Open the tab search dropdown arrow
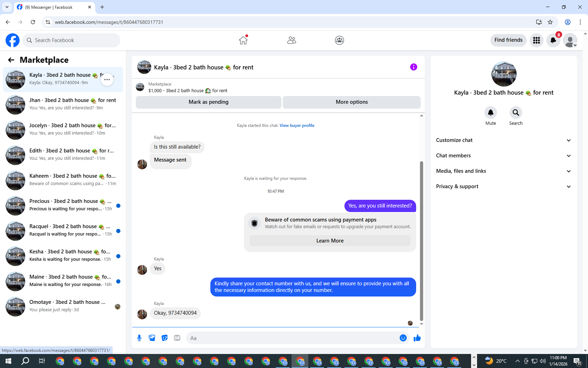Viewport: 588px width, 368px height. [7, 7]
